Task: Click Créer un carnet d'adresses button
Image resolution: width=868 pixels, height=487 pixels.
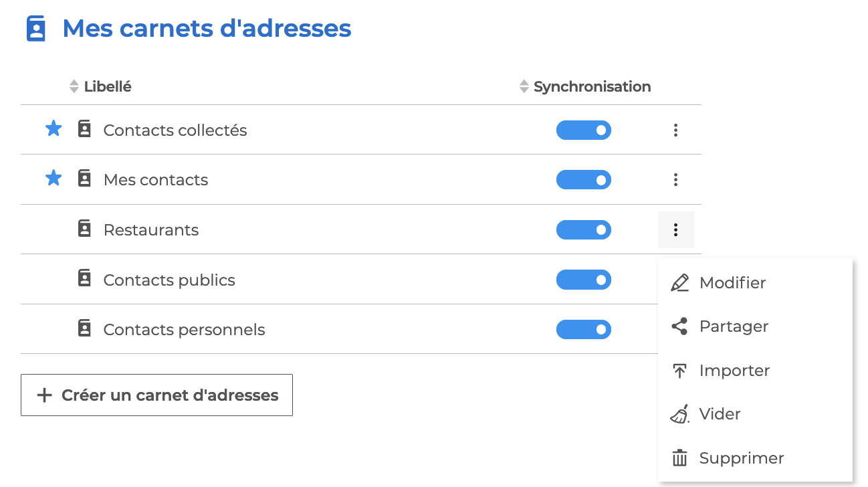Action: 156,395
